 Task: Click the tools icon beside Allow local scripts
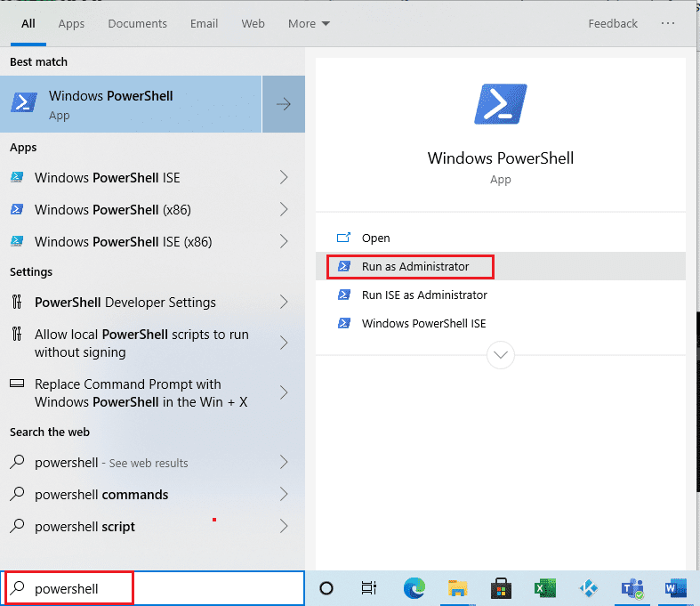pyautogui.click(x=17, y=334)
